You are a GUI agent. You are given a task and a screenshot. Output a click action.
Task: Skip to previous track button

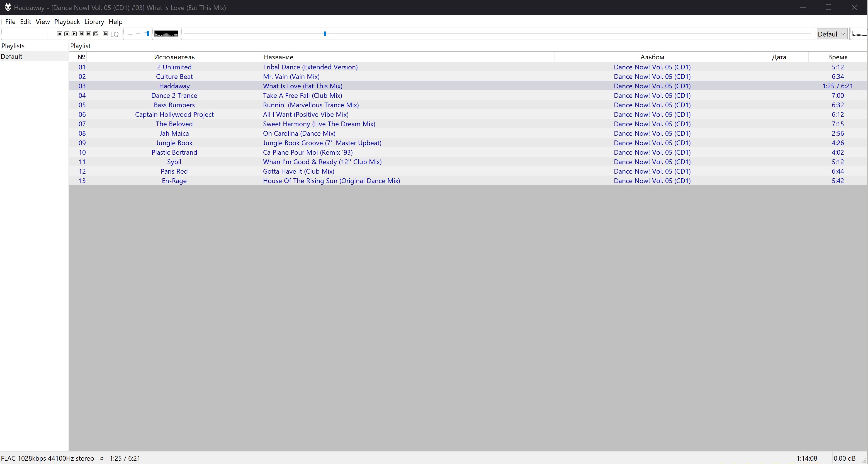pos(82,34)
